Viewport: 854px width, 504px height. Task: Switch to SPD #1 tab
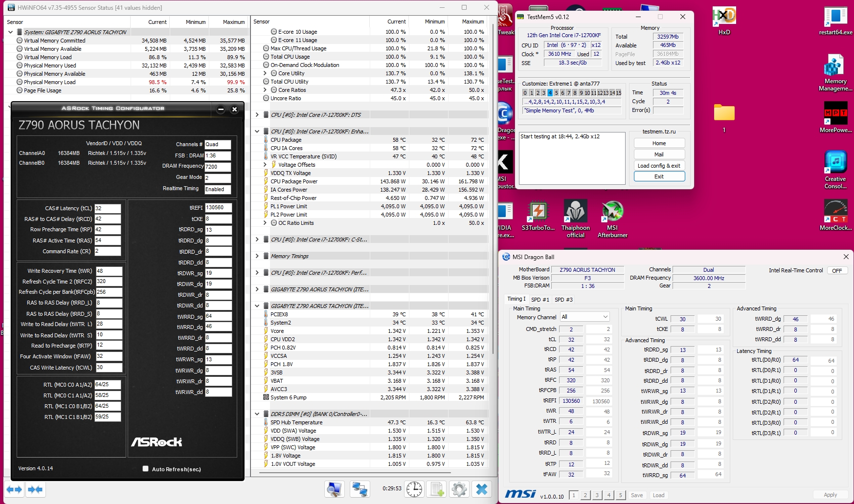pyautogui.click(x=540, y=300)
